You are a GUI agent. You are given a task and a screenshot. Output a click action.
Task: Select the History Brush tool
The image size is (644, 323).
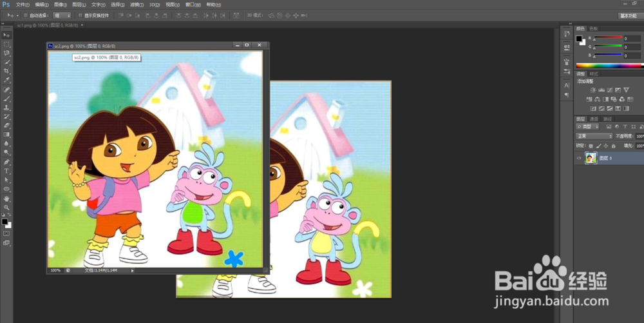(x=6, y=117)
